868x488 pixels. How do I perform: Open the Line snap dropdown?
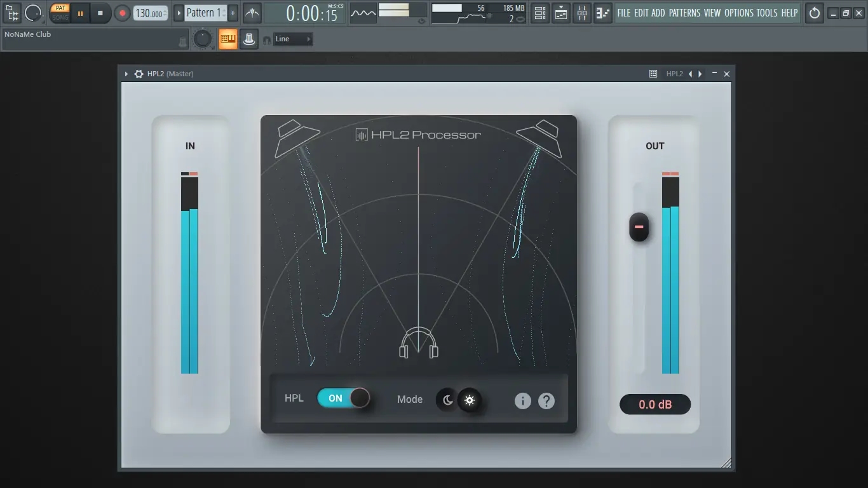(293, 39)
